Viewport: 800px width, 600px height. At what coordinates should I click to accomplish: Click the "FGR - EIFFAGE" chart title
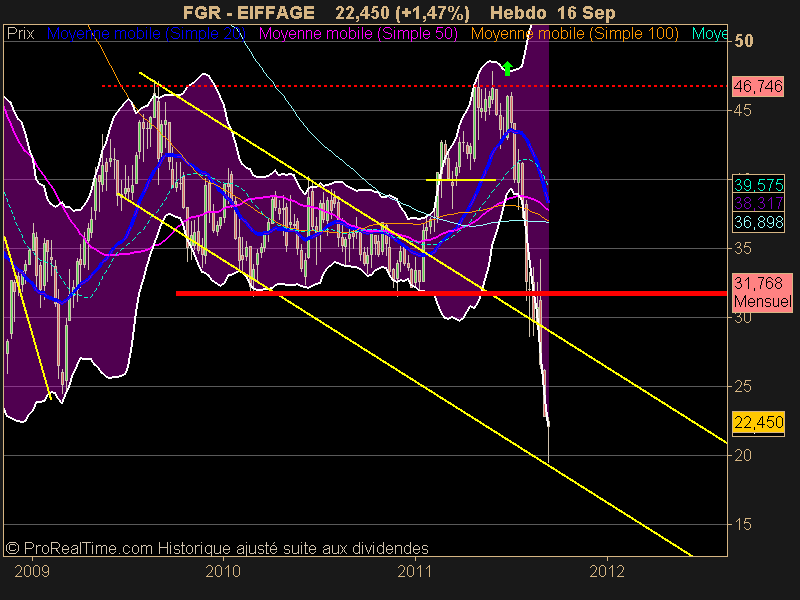248,12
